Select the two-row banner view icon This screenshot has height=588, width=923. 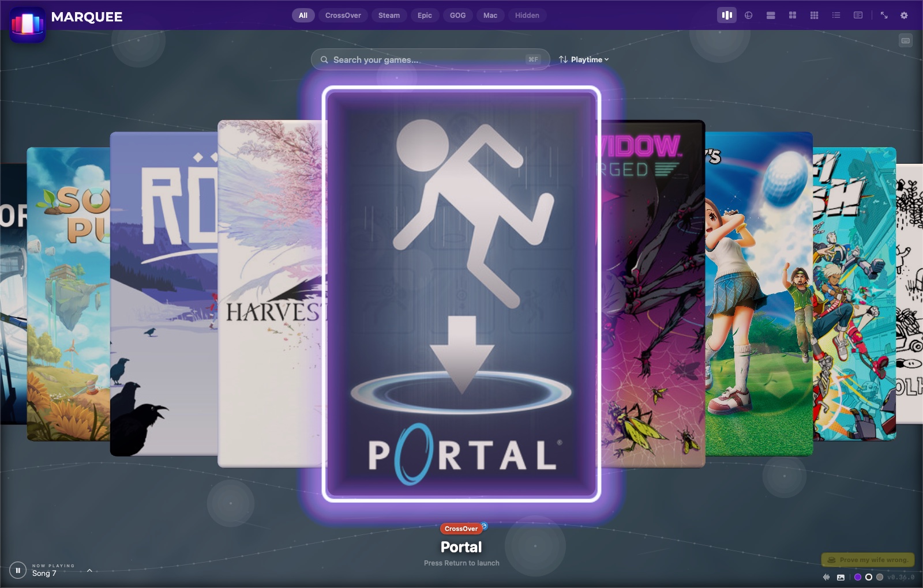771,16
